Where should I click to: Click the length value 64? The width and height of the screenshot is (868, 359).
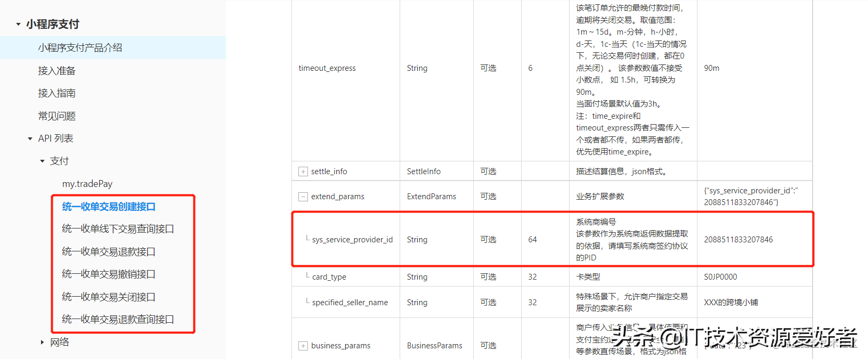(x=532, y=240)
